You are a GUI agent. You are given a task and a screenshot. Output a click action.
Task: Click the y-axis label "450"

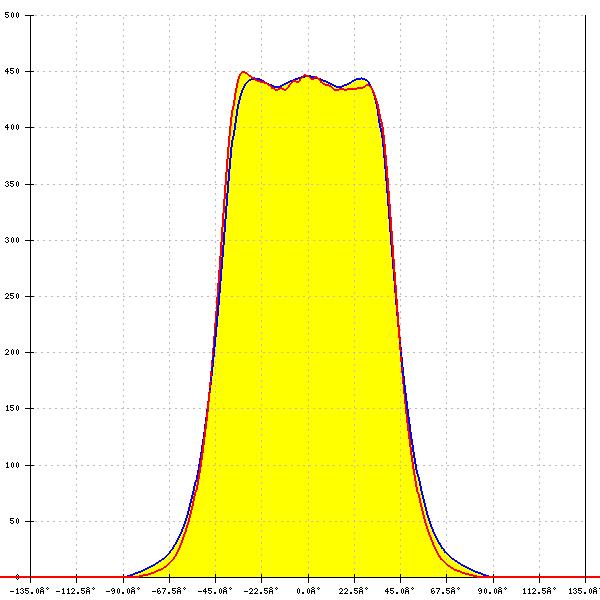tap(12, 72)
